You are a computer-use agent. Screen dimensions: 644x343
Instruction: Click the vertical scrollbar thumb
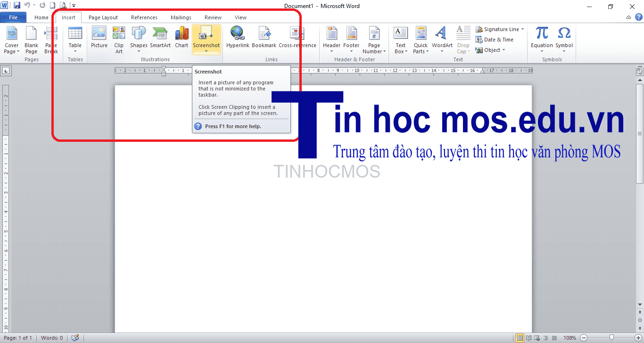click(640, 134)
